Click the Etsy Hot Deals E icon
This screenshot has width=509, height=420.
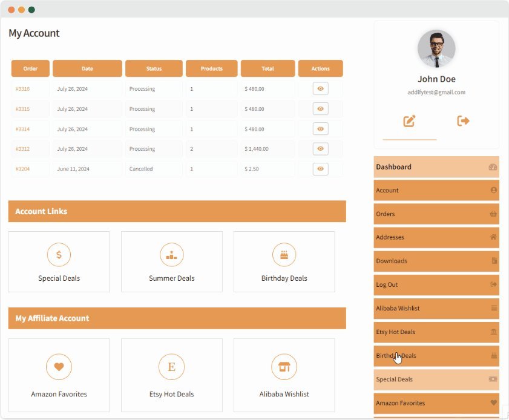coord(171,367)
